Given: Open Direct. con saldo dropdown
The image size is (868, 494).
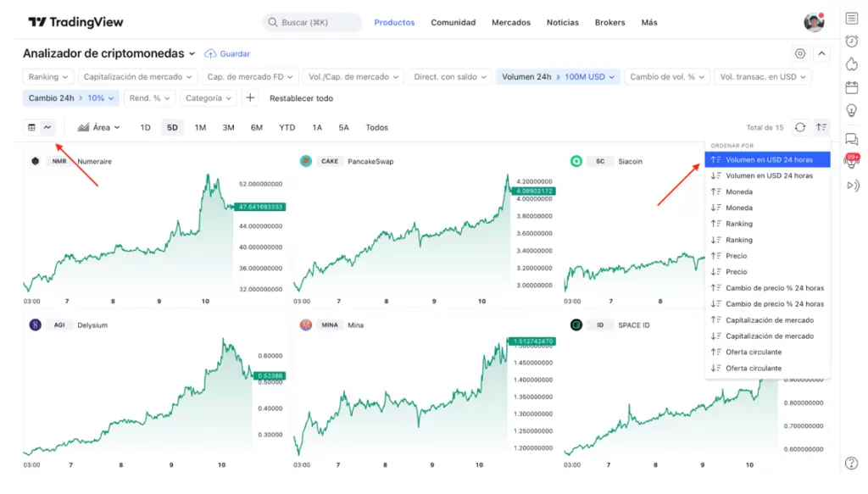Looking at the screenshot, I should 450,77.
